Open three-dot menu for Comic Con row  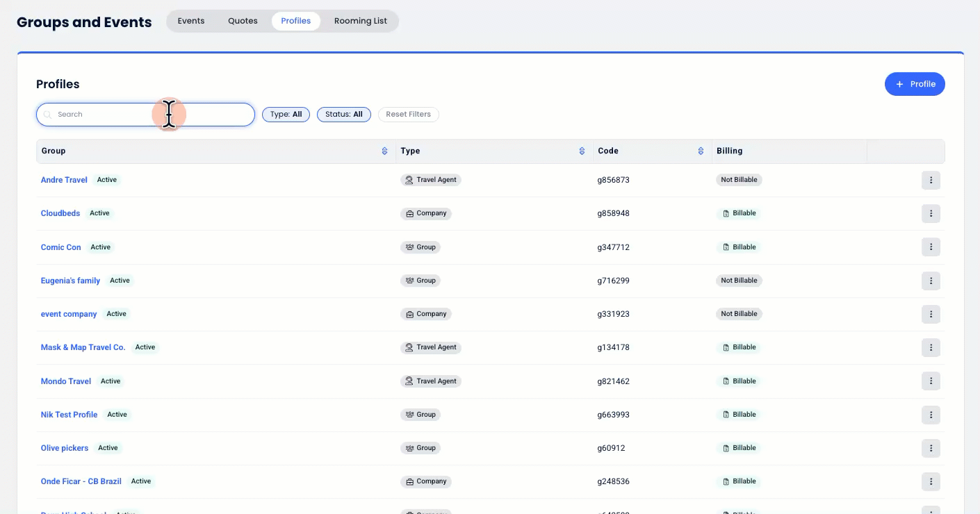[931, 247]
